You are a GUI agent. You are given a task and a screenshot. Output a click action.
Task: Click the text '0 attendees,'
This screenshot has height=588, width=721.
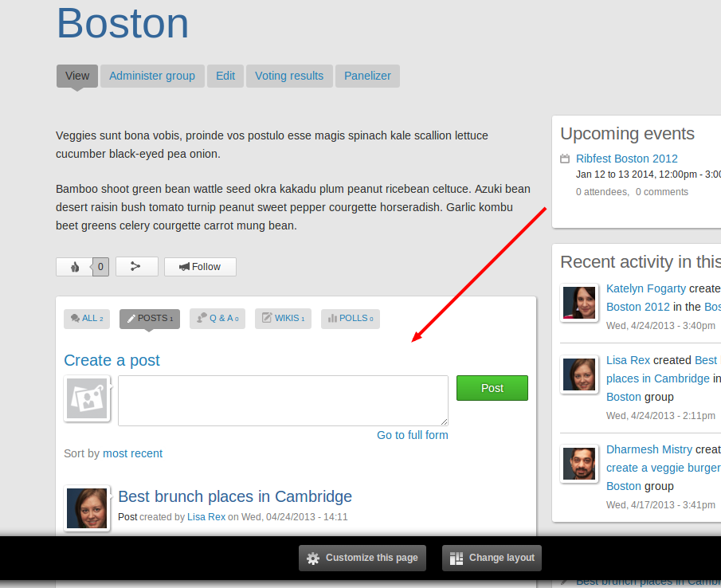[602, 192]
